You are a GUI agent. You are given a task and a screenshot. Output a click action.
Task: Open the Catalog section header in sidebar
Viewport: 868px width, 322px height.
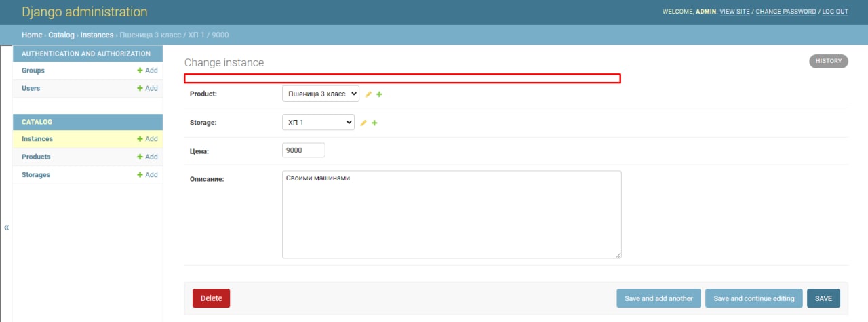pos(37,122)
